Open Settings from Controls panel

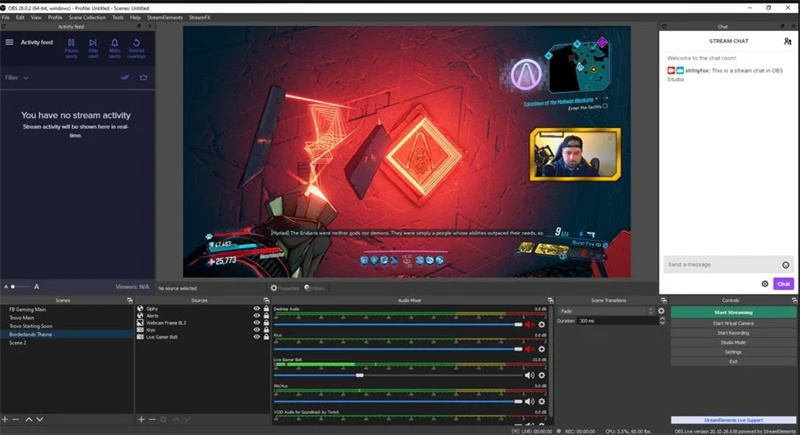[x=733, y=352]
